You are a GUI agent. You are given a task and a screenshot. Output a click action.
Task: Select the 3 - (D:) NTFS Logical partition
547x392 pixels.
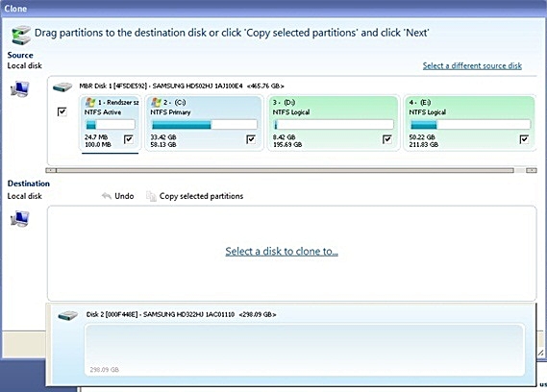[334, 123]
